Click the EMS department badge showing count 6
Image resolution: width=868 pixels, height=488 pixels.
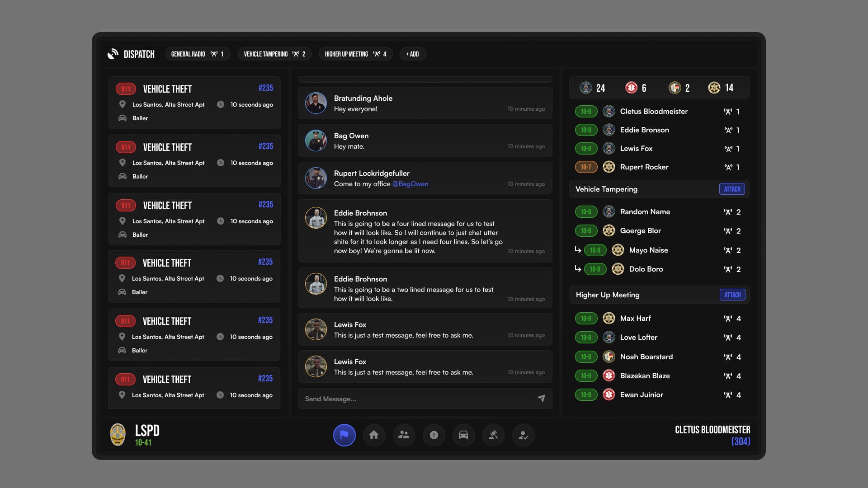[632, 88]
